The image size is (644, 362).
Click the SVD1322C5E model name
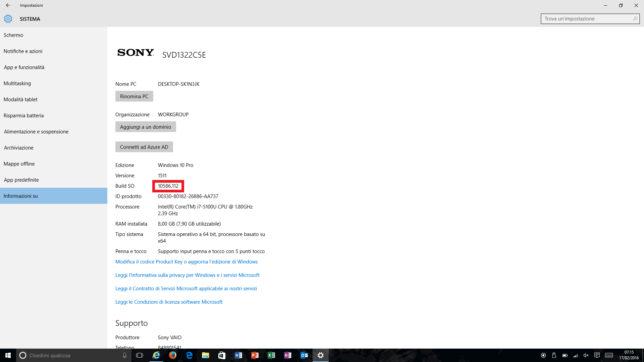click(184, 55)
